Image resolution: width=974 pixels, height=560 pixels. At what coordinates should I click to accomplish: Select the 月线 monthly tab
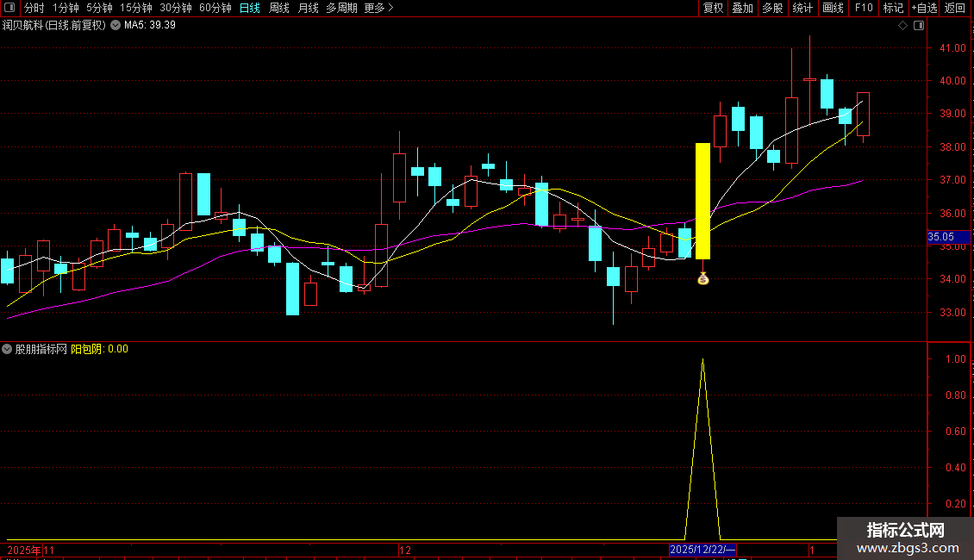(308, 8)
